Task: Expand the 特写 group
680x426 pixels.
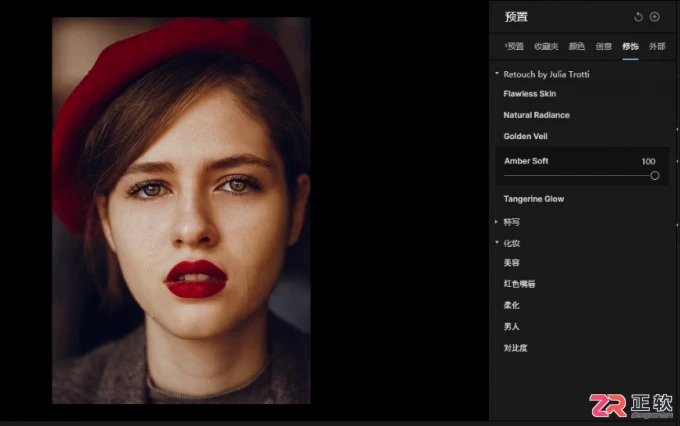Action: [497, 222]
